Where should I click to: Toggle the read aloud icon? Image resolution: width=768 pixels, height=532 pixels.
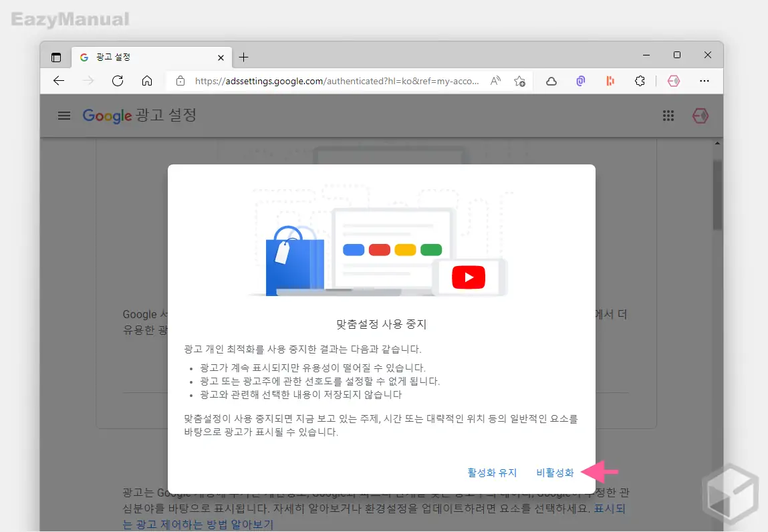(496, 81)
